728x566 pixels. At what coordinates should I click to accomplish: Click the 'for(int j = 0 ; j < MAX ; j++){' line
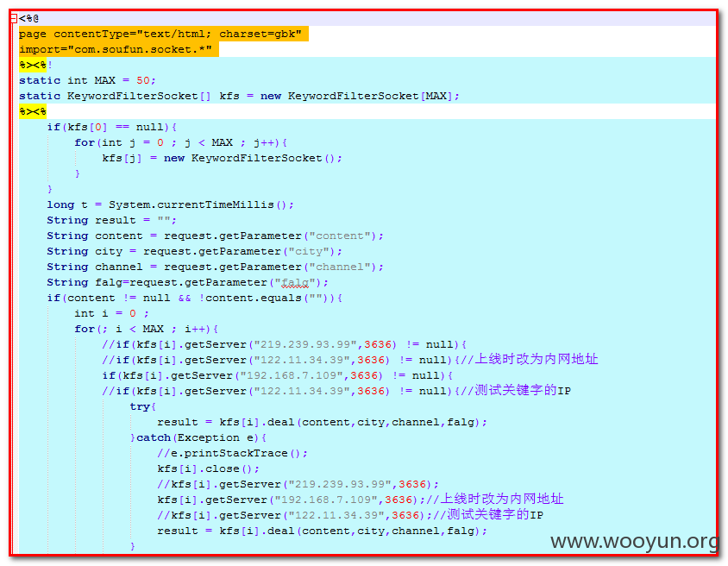pyautogui.click(x=181, y=142)
